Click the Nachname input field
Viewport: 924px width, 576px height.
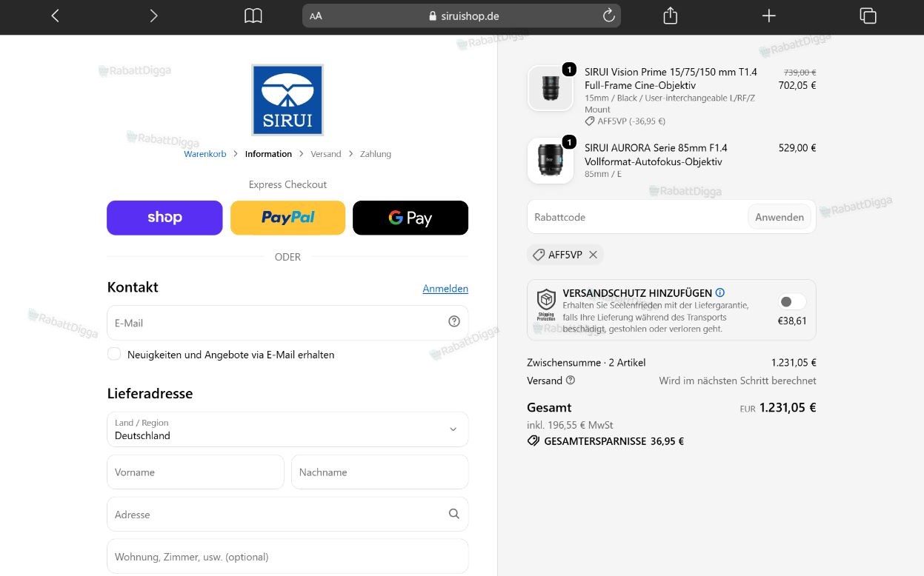(x=379, y=472)
